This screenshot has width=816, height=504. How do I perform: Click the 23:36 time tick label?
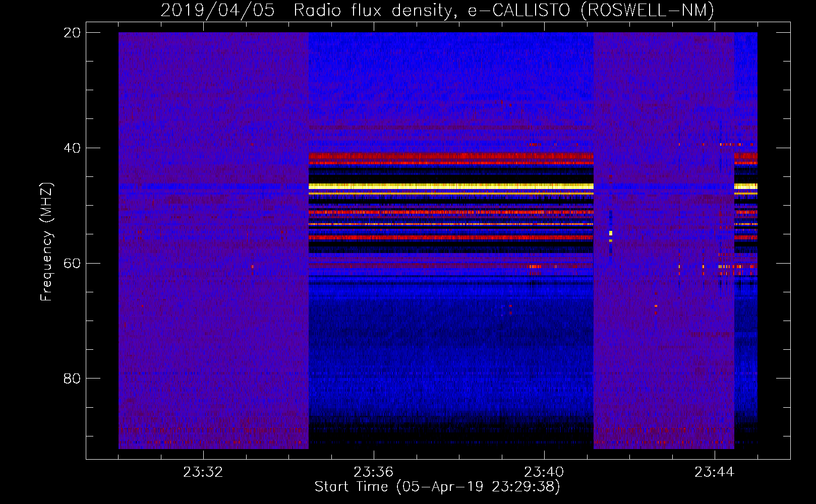(x=373, y=472)
